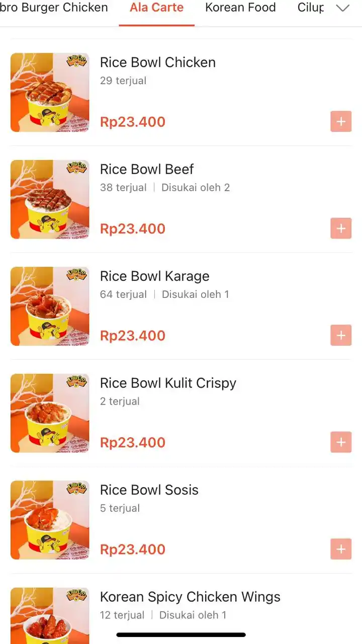Screen dimensions: 362x644
Task: Tap the Rice Bowl Beef Rp23.400 price
Action: [133, 228]
